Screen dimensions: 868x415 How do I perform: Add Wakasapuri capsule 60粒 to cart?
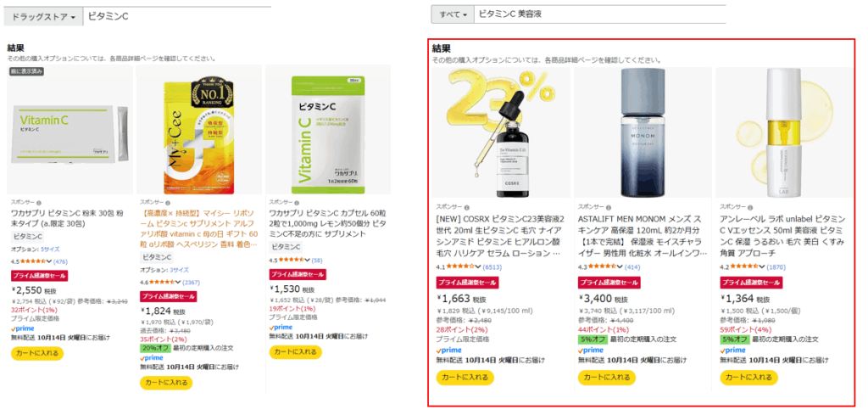pyautogui.click(x=296, y=352)
